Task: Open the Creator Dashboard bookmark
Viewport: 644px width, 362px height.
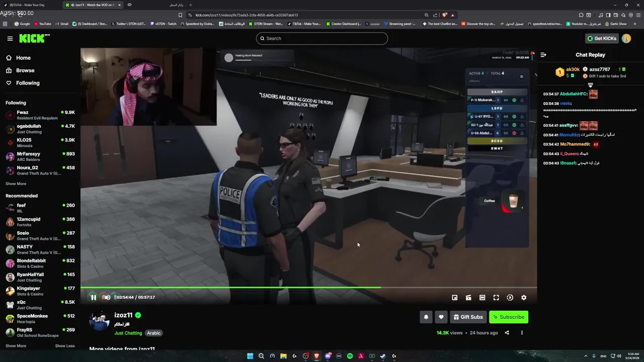Action: (344, 24)
